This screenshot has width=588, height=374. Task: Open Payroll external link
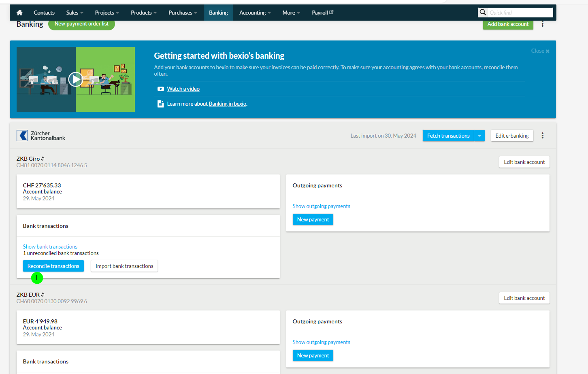[x=323, y=13]
